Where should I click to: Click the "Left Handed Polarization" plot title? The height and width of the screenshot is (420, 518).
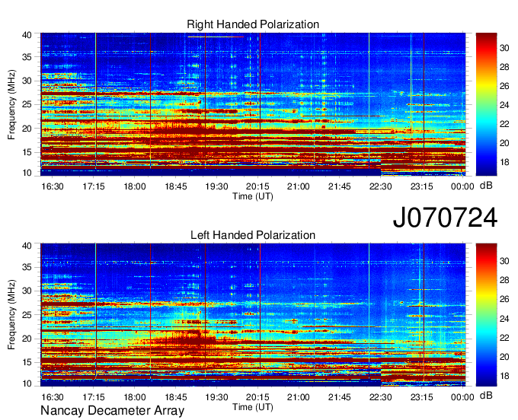pyautogui.click(x=253, y=235)
